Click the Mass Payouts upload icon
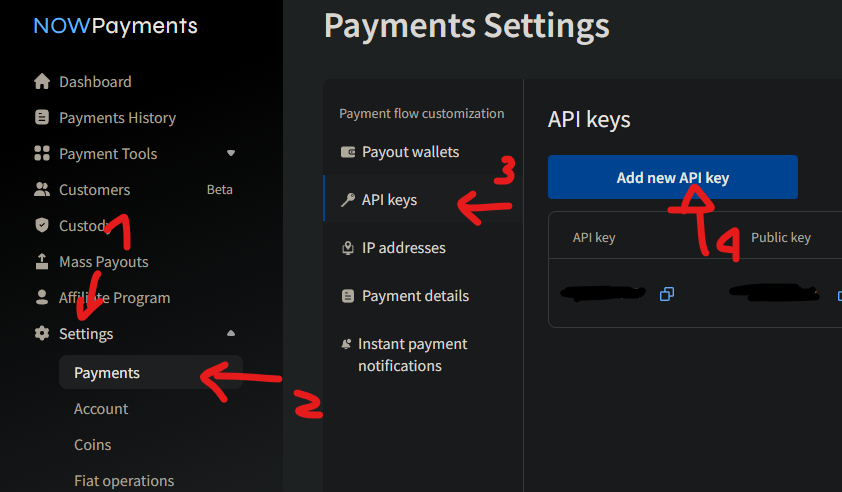 [x=41, y=261]
